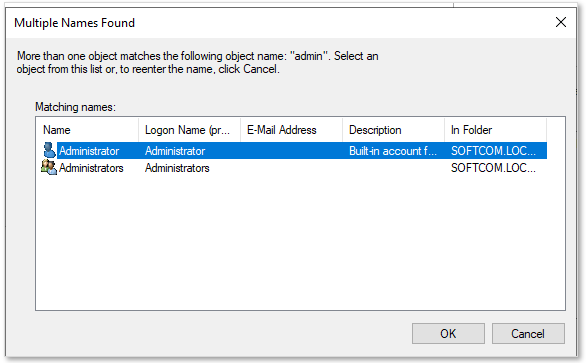Sort by In Folder column header
The height and width of the screenshot is (363, 586).
pos(496,130)
